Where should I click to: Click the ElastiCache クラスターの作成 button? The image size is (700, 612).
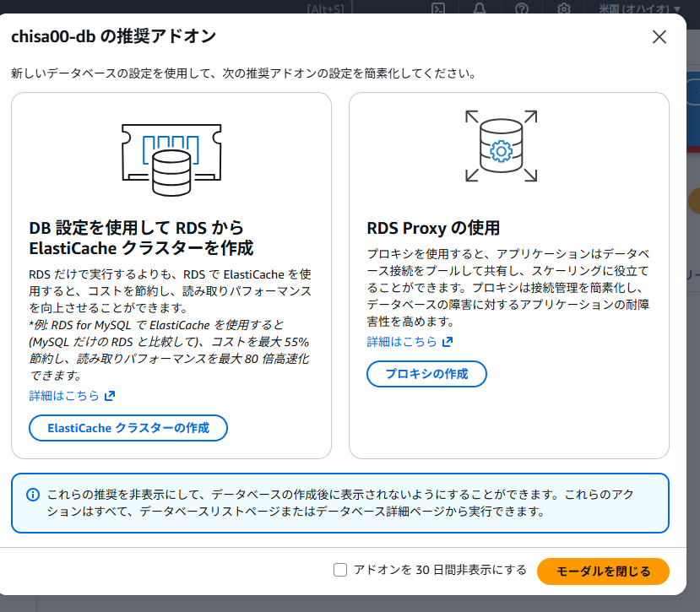tap(128, 428)
